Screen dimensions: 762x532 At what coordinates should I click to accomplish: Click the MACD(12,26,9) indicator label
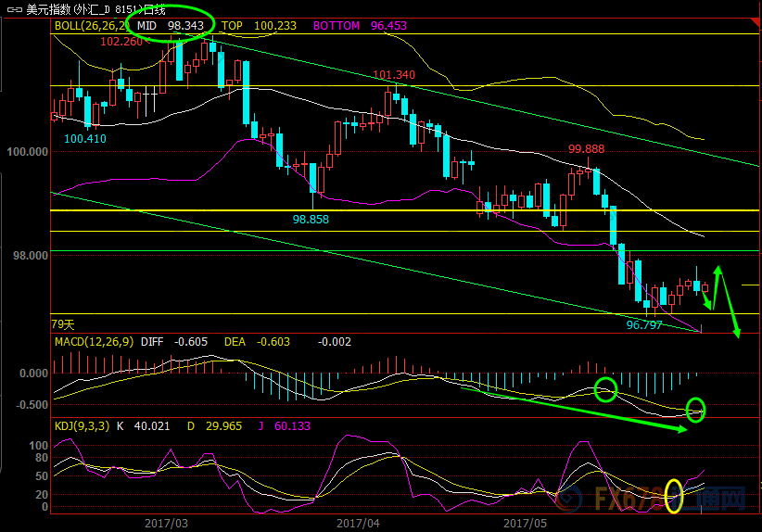94,342
